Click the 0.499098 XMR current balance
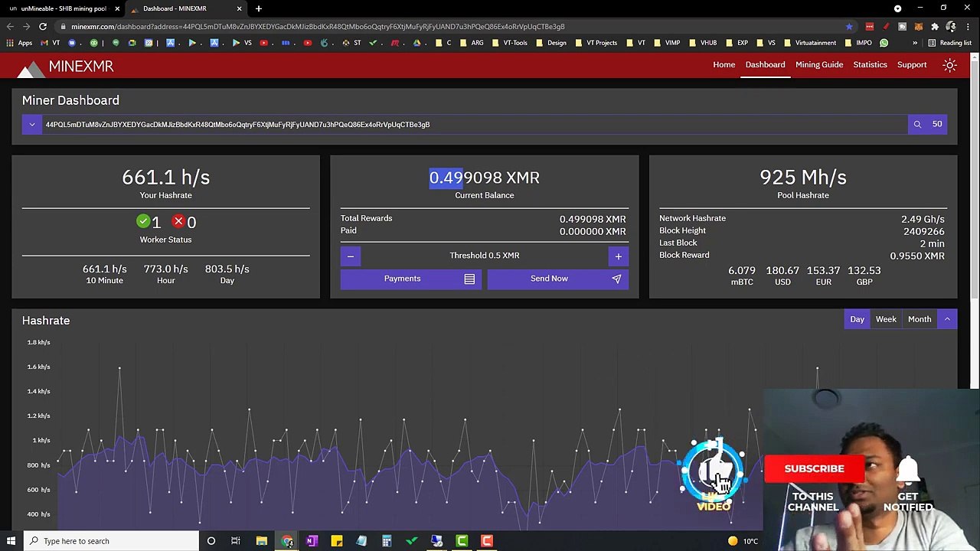 485,178
